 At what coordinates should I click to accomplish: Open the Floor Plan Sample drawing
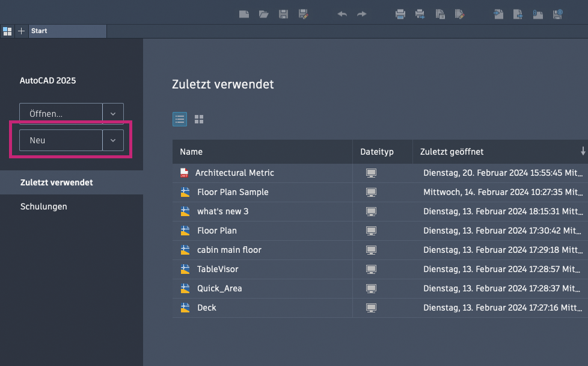coord(233,192)
